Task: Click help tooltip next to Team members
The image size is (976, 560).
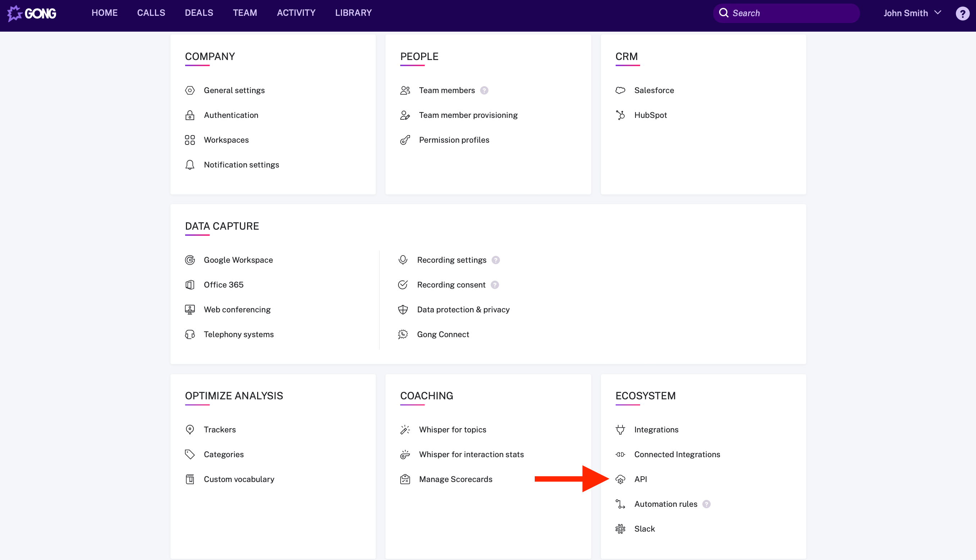Action: 484,90
